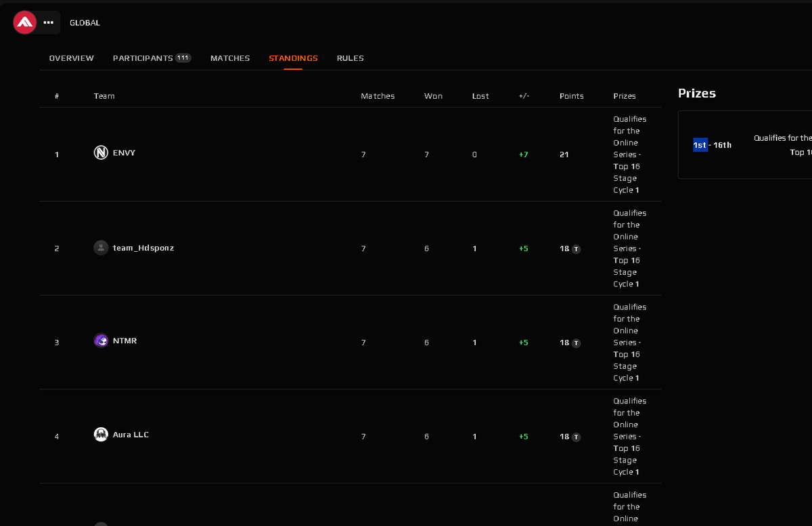Click the Won column header

[433, 96]
